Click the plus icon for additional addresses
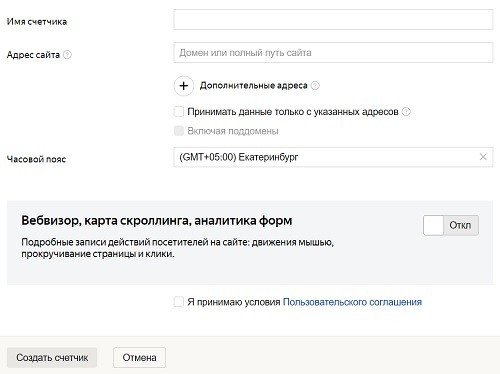 (x=183, y=86)
